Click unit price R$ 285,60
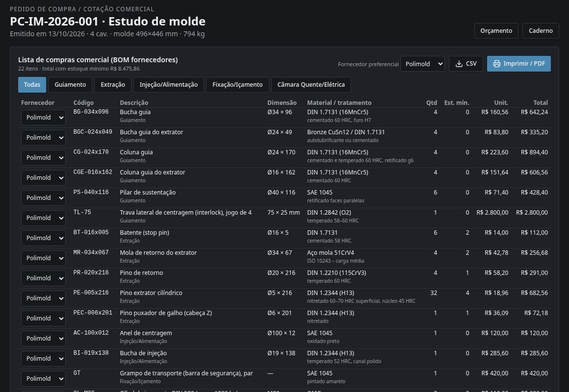569x392 pixels. coord(495,353)
